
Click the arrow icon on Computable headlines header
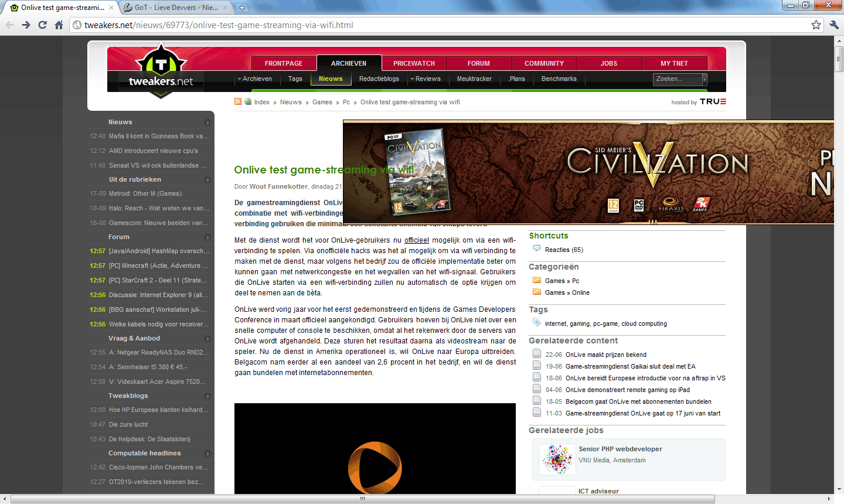[207, 454]
